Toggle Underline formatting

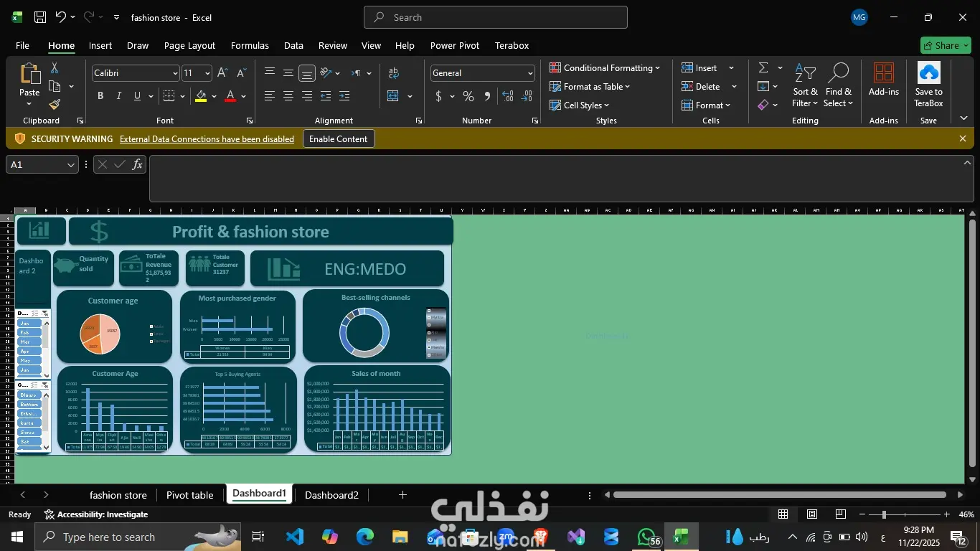pos(137,96)
